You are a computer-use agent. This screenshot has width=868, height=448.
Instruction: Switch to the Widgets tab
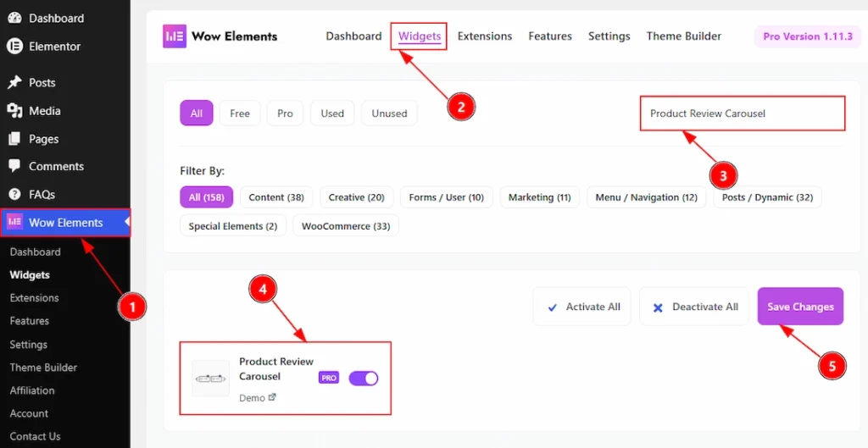point(420,36)
